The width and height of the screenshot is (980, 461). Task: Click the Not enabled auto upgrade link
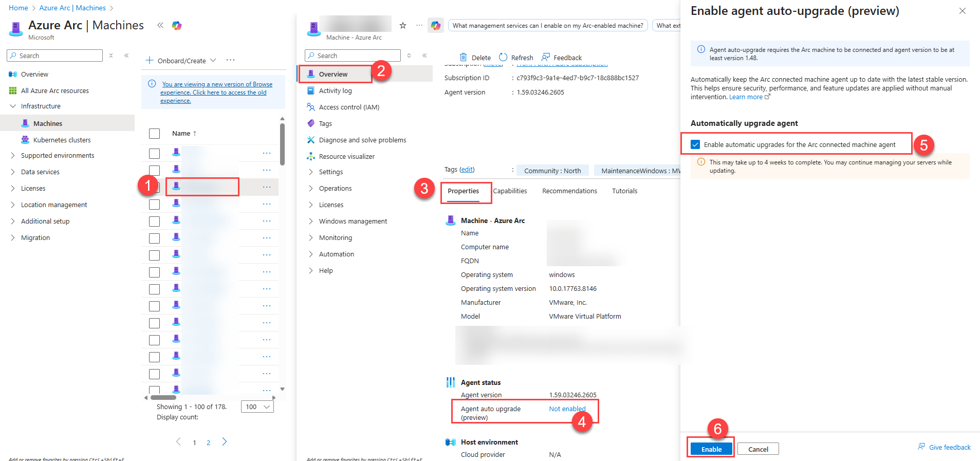tap(567, 409)
